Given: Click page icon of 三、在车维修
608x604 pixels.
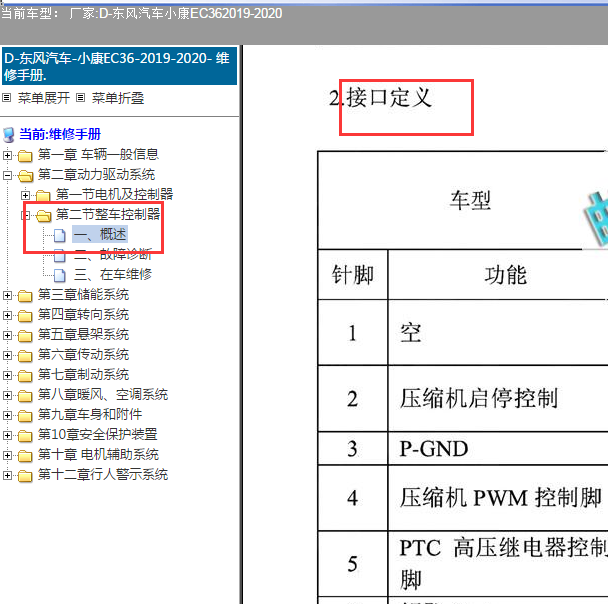Looking at the screenshot, I should click(59, 275).
